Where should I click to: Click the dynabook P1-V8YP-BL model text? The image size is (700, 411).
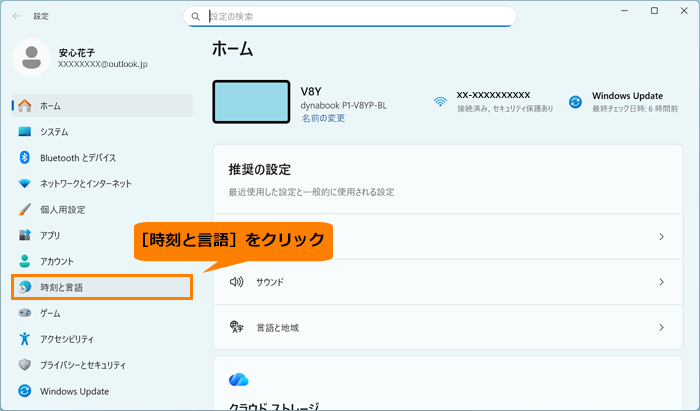[344, 106]
